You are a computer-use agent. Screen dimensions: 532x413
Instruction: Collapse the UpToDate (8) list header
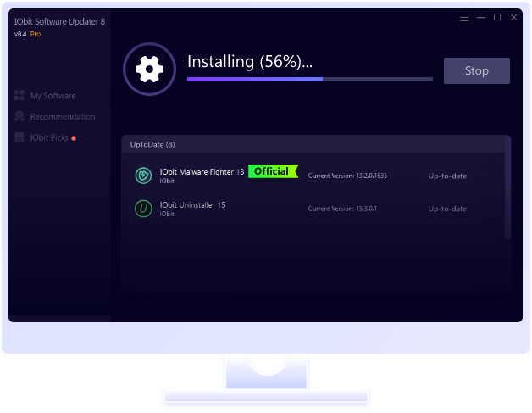tap(152, 144)
